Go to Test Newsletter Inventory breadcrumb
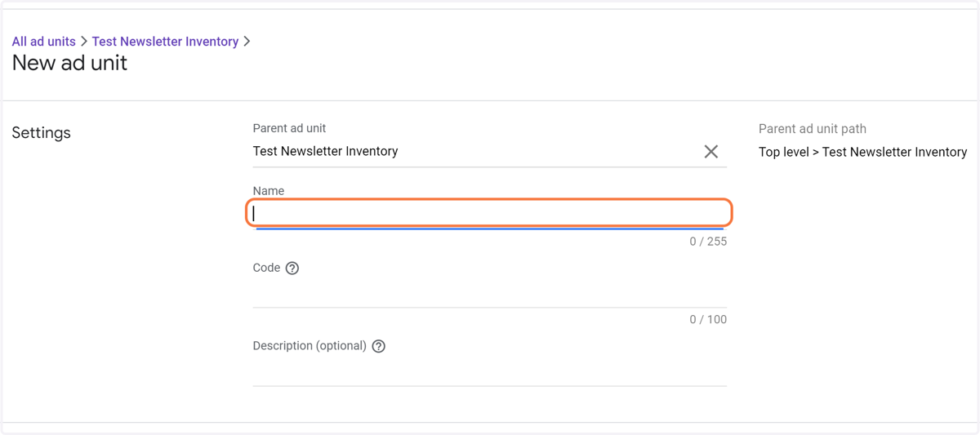The width and height of the screenshot is (980, 435). [x=165, y=42]
